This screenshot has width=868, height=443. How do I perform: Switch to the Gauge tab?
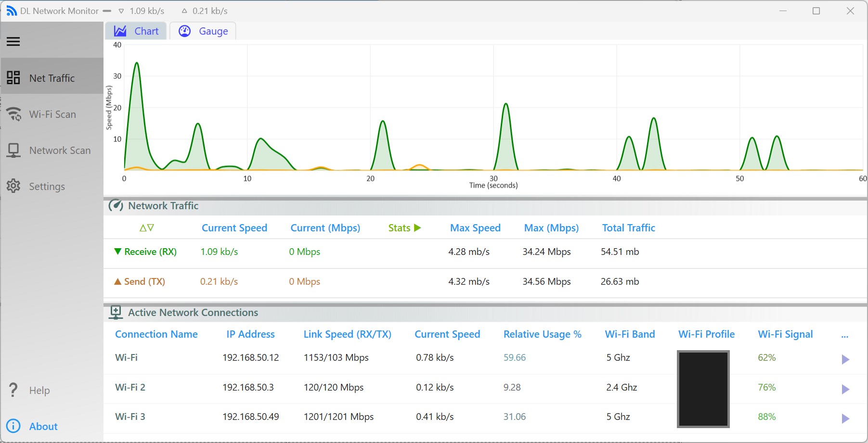click(x=203, y=31)
